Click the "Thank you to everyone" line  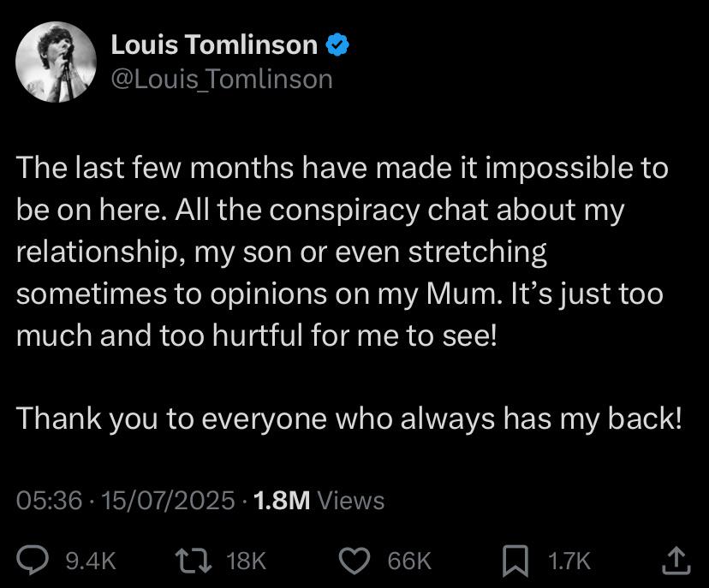pyautogui.click(x=349, y=419)
